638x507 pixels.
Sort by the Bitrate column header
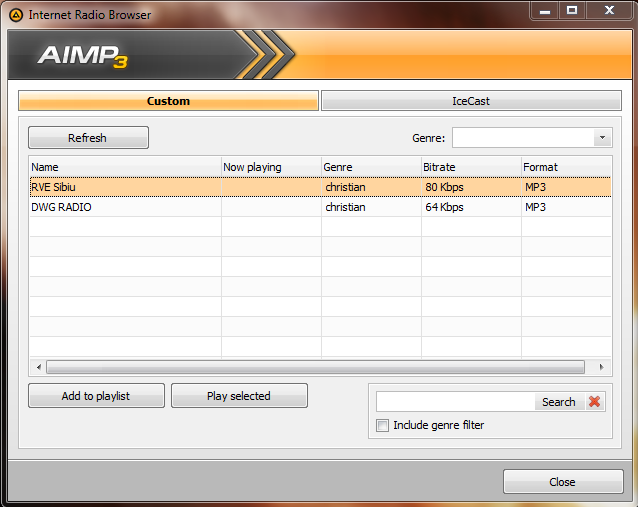471,167
